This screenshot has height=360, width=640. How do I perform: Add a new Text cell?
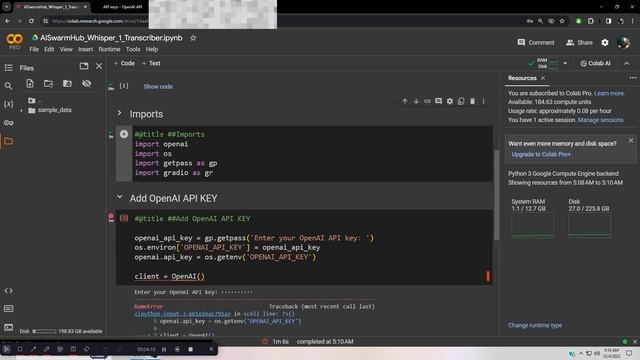click(151, 63)
